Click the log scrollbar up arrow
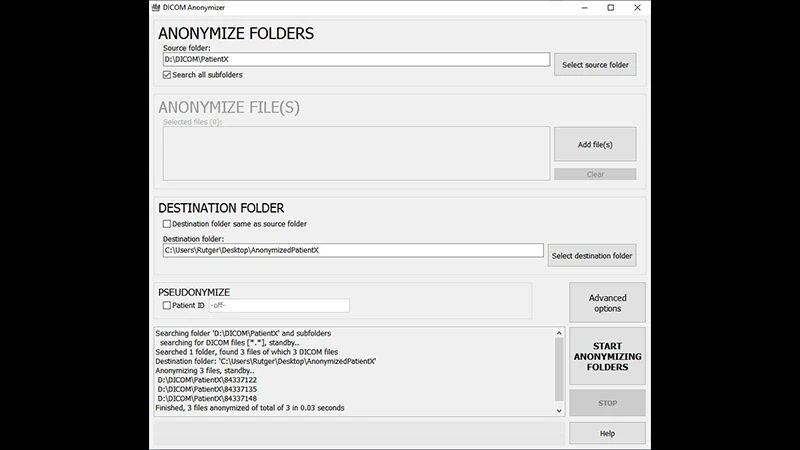 pos(558,333)
